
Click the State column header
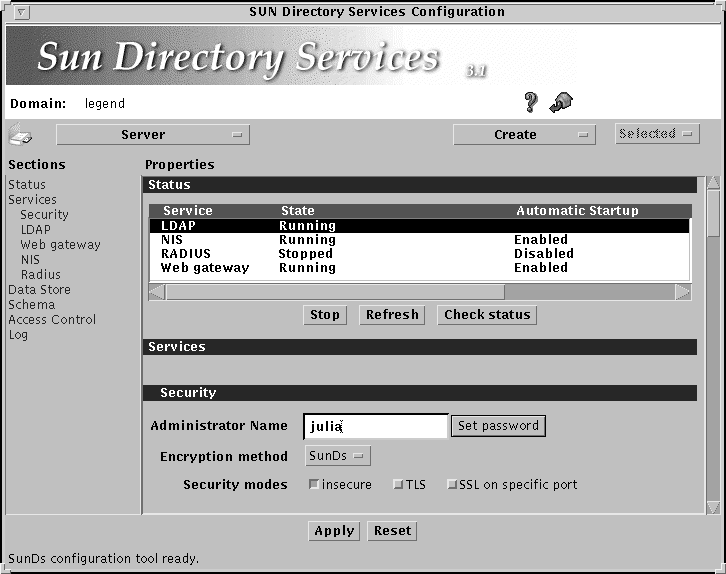(x=298, y=211)
